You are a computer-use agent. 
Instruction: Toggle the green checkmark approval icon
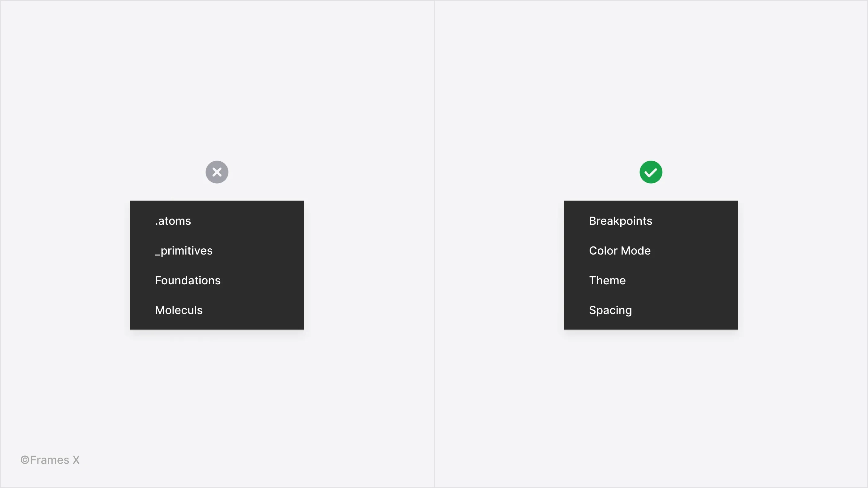(x=650, y=172)
